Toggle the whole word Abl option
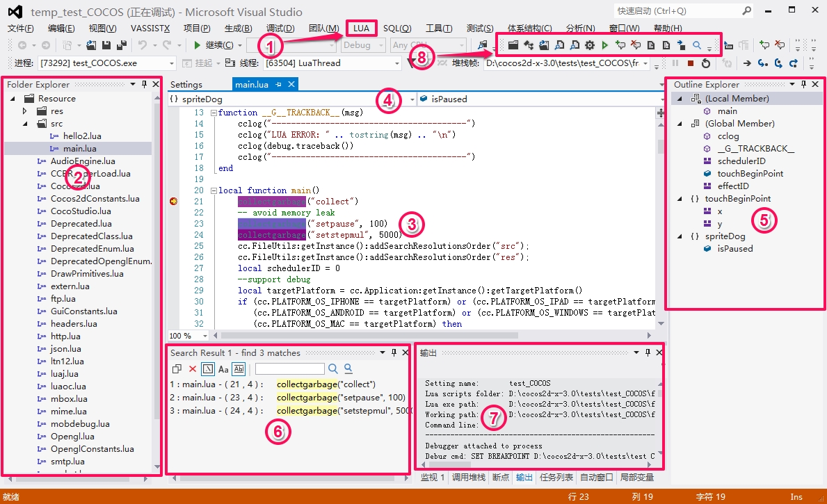This screenshot has width=827, height=504. 239,369
